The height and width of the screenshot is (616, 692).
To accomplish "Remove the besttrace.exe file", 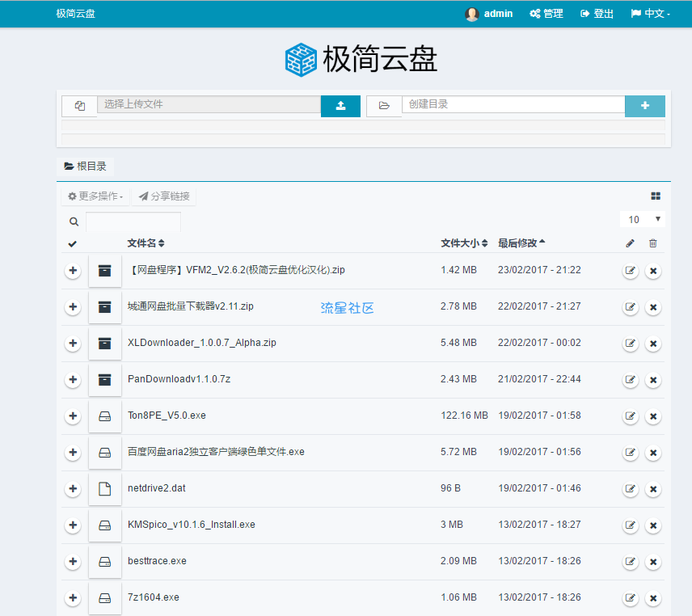I will 653,562.
